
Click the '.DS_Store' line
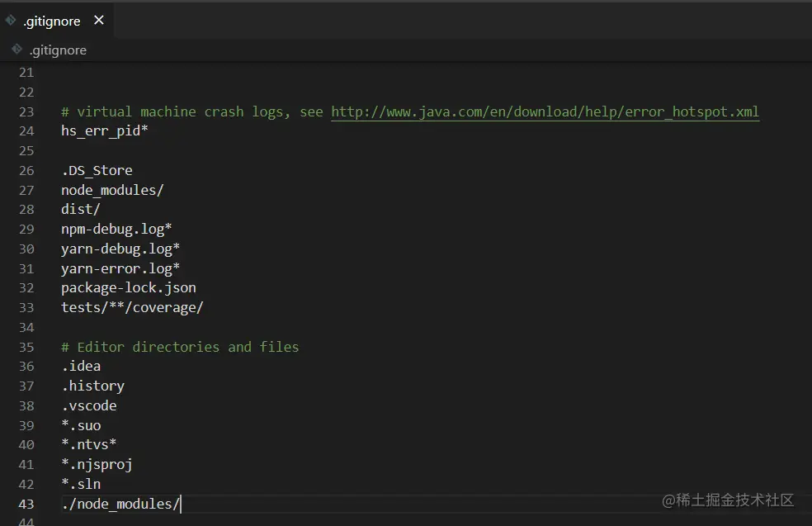click(97, 170)
